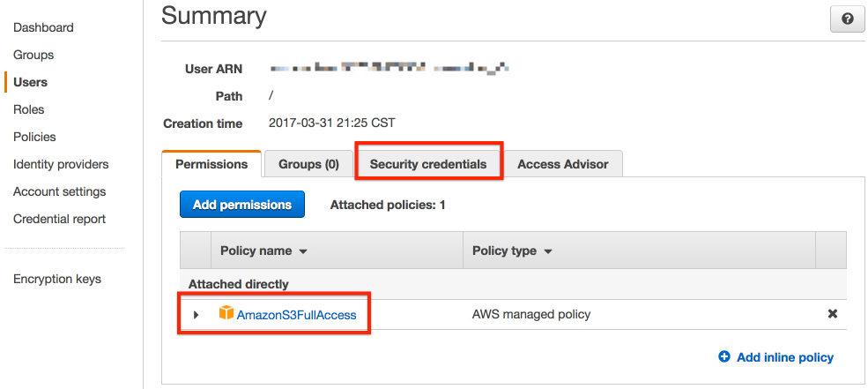Switch to the Security credentials tab

[428, 164]
